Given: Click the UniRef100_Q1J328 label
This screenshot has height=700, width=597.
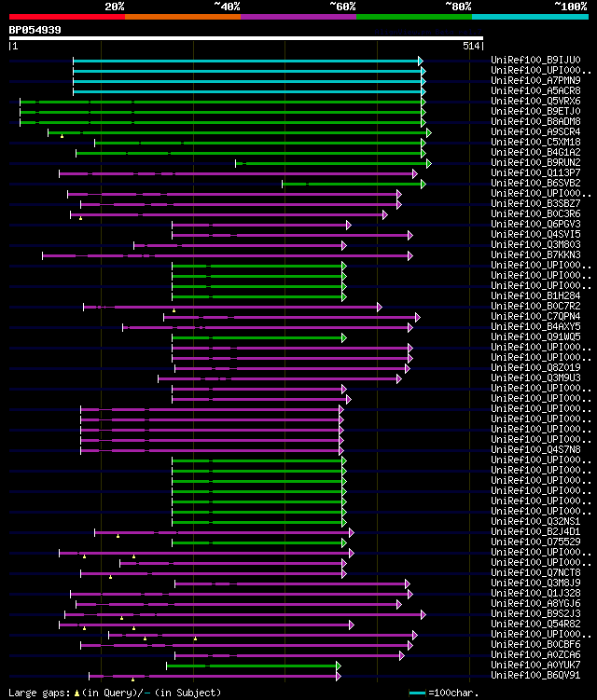Looking at the screenshot, I should pyautogui.click(x=535, y=594).
